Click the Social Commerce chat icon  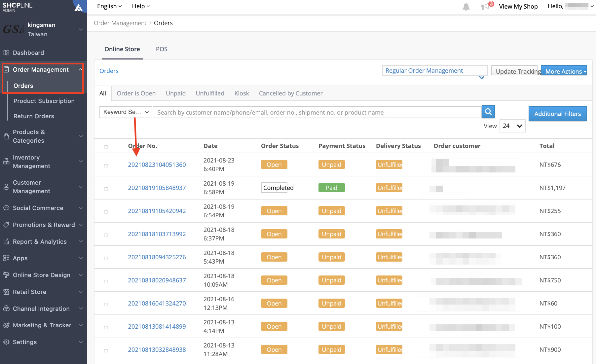(6, 208)
